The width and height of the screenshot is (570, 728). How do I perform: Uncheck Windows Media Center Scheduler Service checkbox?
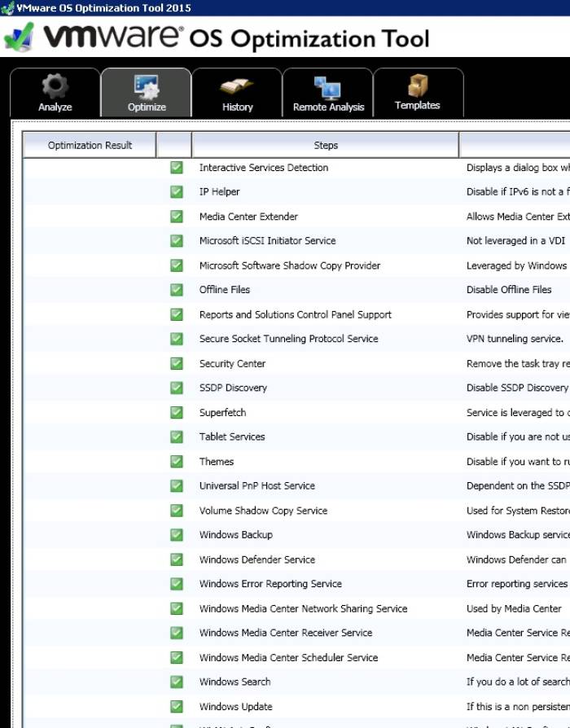click(x=177, y=657)
